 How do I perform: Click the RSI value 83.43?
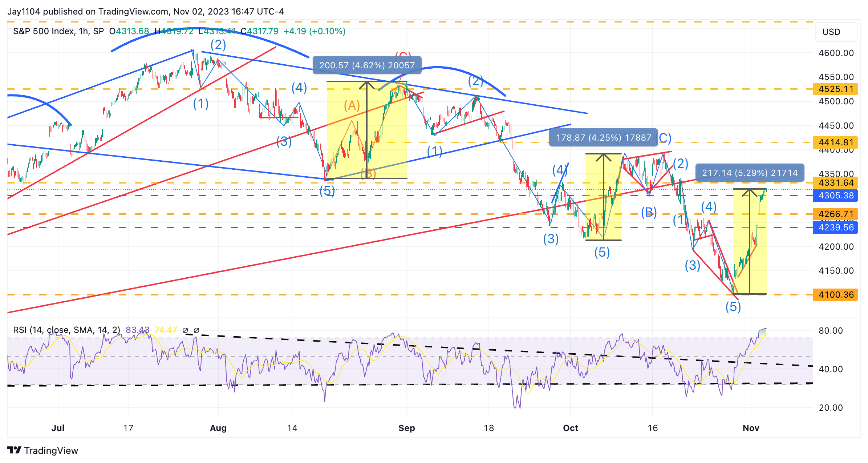(137, 330)
